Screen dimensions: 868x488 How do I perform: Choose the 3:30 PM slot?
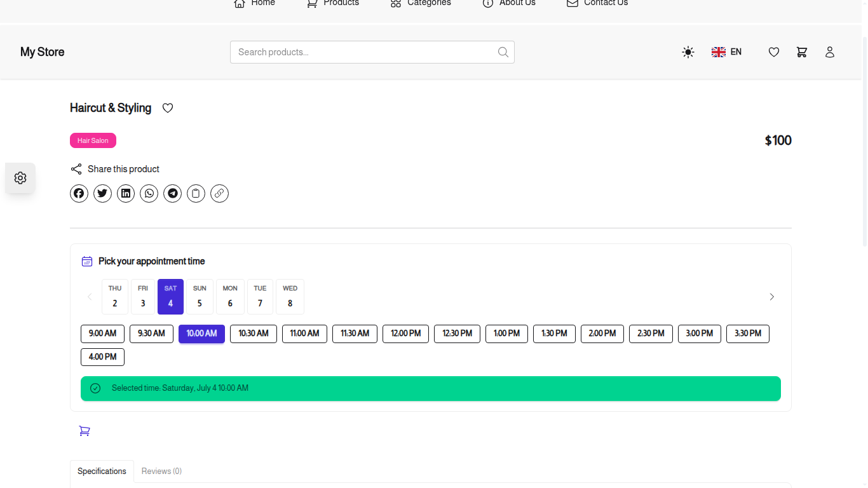pos(748,334)
